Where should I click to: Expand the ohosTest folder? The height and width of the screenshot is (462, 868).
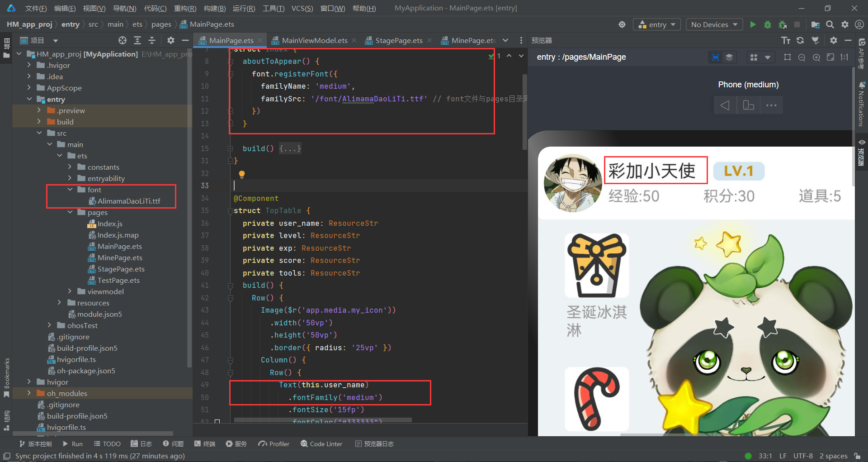pos(50,325)
